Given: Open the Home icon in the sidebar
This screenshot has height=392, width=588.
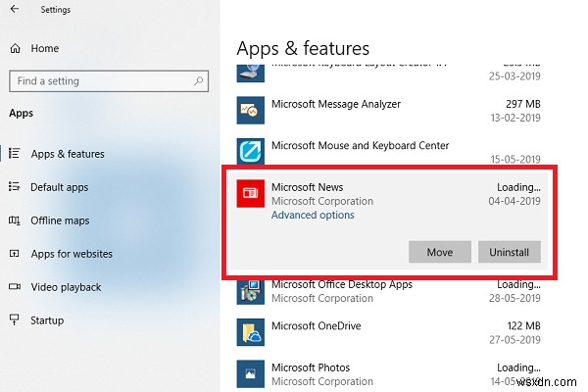Looking at the screenshot, I should (x=15, y=48).
